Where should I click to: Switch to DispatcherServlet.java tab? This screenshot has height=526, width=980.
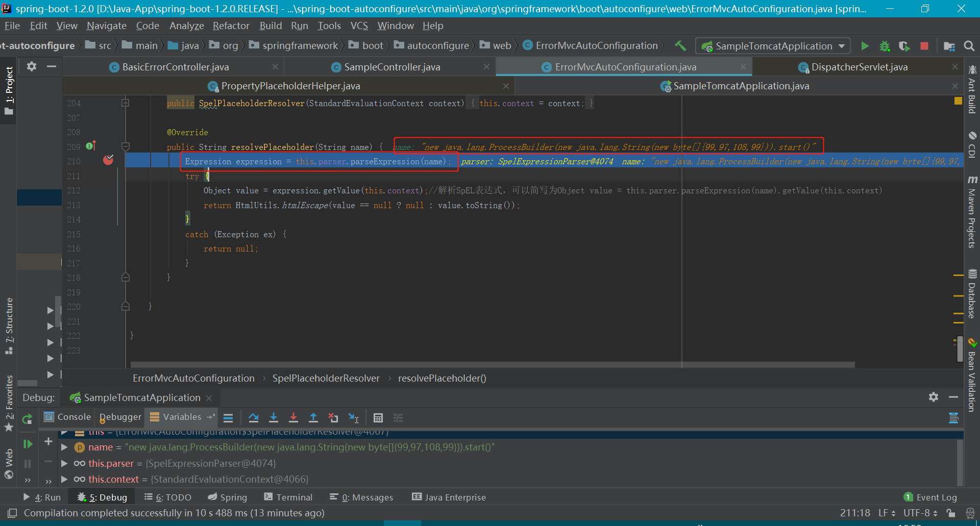coord(859,67)
